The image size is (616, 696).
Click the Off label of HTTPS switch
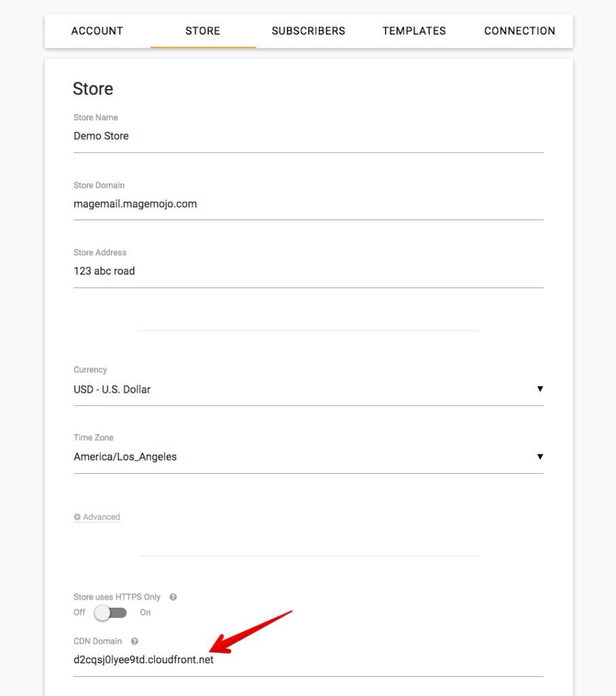click(x=80, y=612)
